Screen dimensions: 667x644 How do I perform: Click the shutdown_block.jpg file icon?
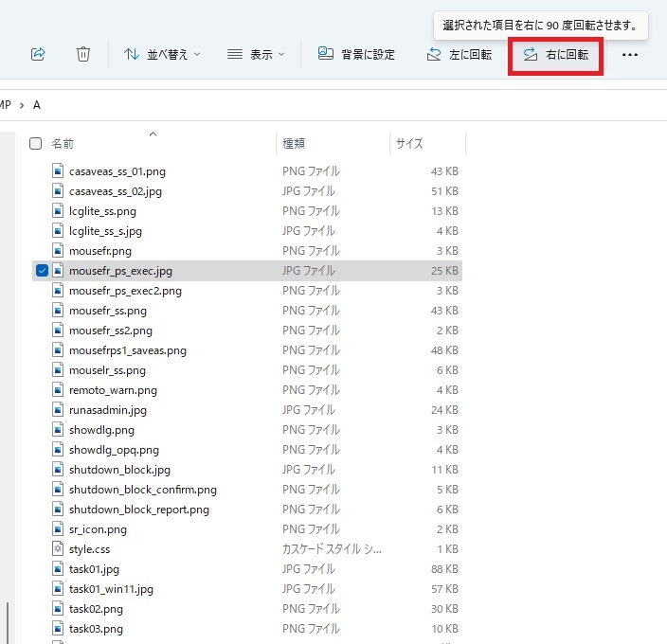(x=58, y=470)
